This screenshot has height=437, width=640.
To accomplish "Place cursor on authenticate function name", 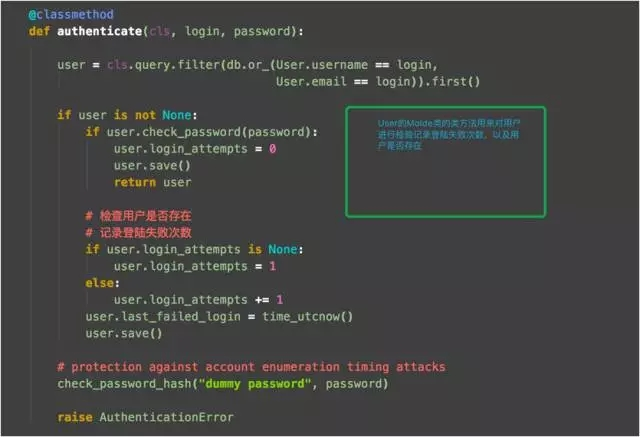I will pyautogui.click(x=100, y=31).
